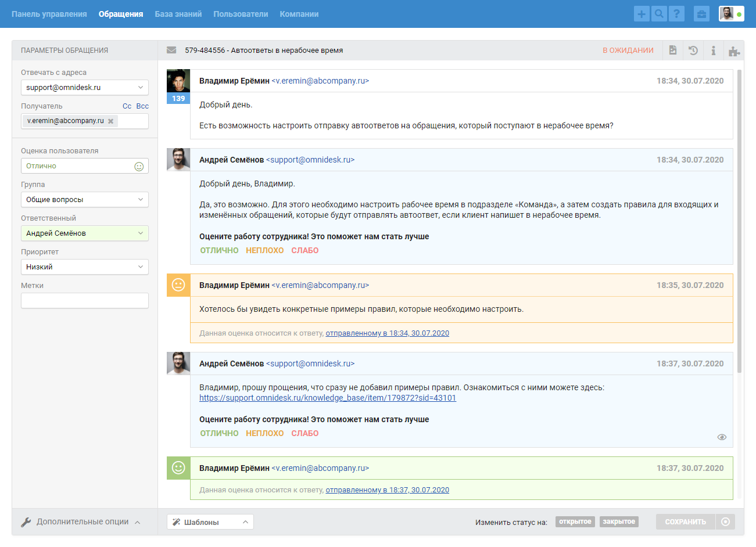Viewport: 756px width, 547px height.
Task: Open search with the magnifier icon
Action: pyautogui.click(x=659, y=14)
